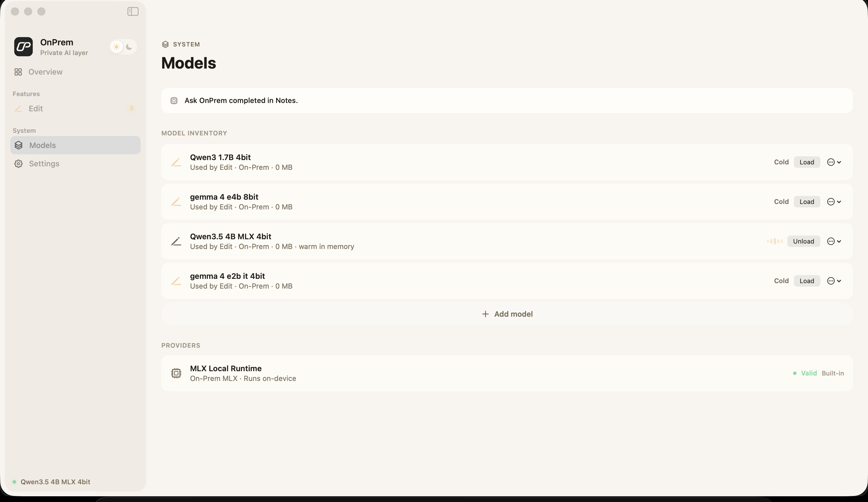Image resolution: width=868 pixels, height=502 pixels.
Task: Select the Models layers icon in sidebar
Action: tap(19, 145)
